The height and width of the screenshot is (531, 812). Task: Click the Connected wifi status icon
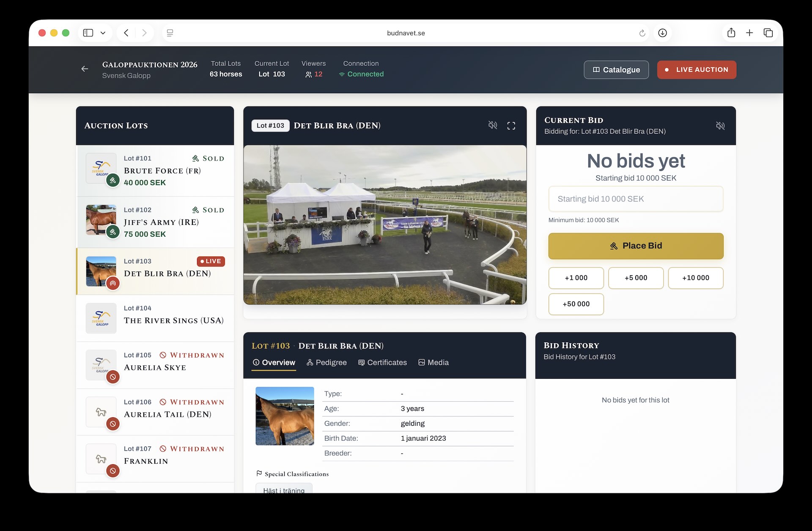(x=342, y=74)
